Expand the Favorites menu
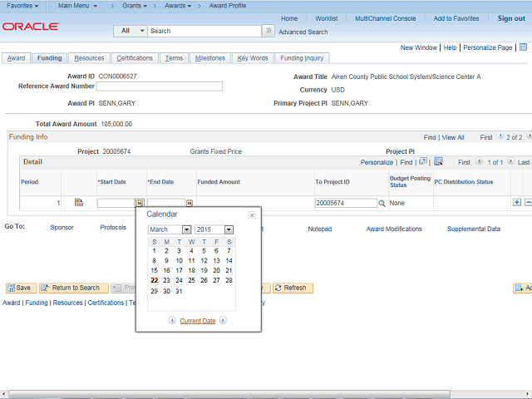The image size is (532, 399). (x=22, y=6)
